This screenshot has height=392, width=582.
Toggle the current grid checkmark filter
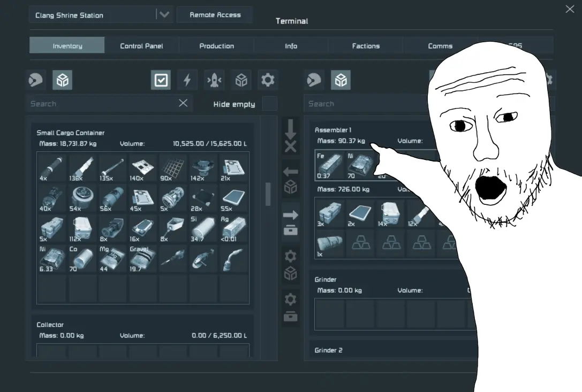tap(161, 80)
